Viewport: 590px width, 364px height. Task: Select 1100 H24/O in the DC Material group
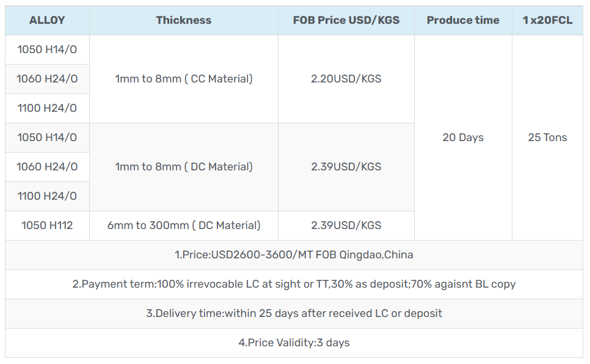point(47,196)
